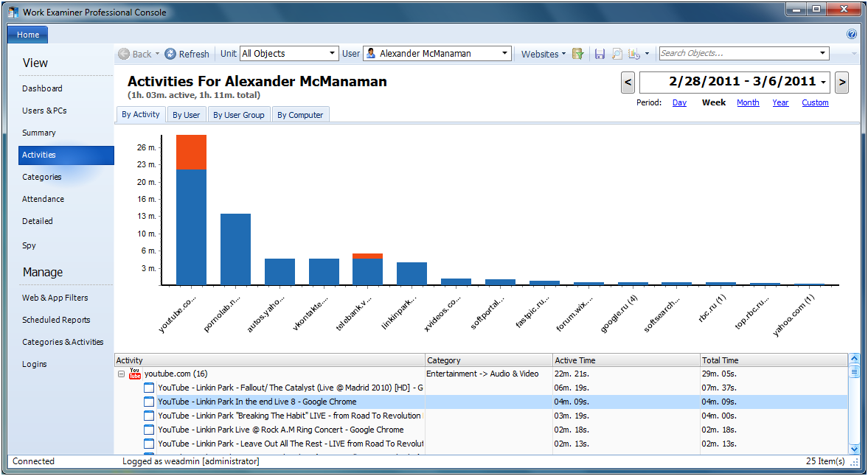This screenshot has height=476, width=868.
Task: Open help via the blue question mark icon
Action: click(x=852, y=34)
